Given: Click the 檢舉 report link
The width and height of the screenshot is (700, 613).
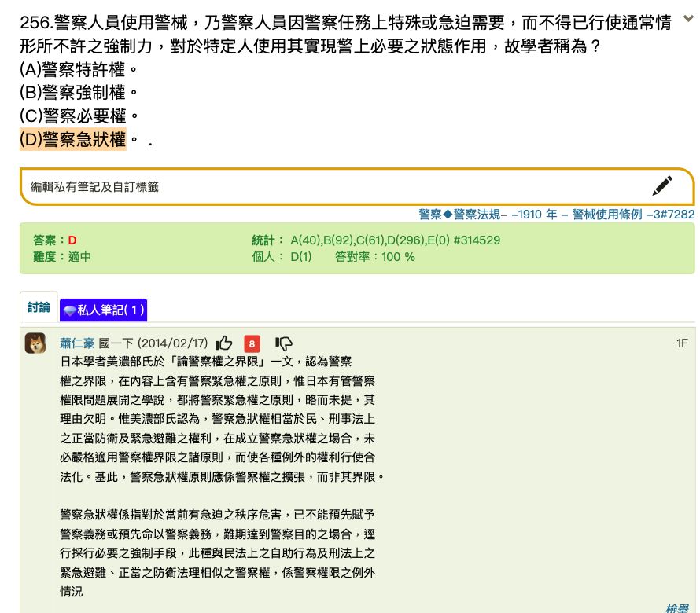Looking at the screenshot, I should [676, 607].
